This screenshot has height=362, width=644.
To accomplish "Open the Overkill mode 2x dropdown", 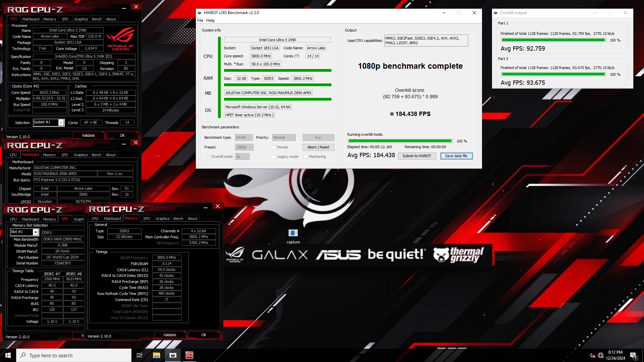I will click(x=242, y=157).
